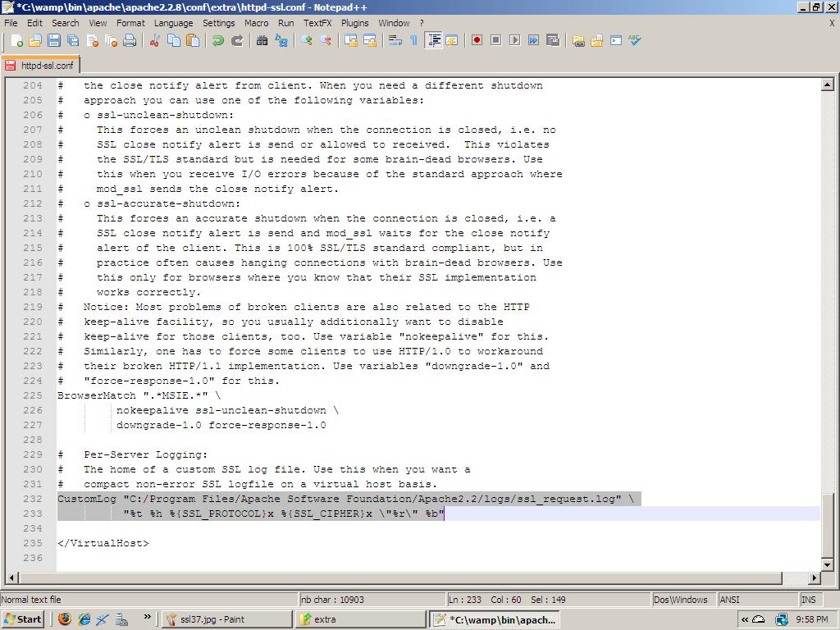This screenshot has width=840, height=630.
Task: Open the TextFX menu
Action: 317,23
